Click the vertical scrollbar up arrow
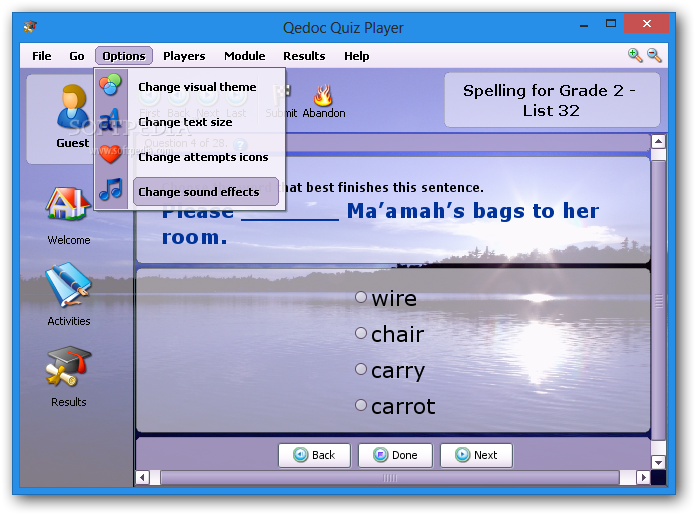The width and height of the screenshot is (696, 515). tap(658, 142)
